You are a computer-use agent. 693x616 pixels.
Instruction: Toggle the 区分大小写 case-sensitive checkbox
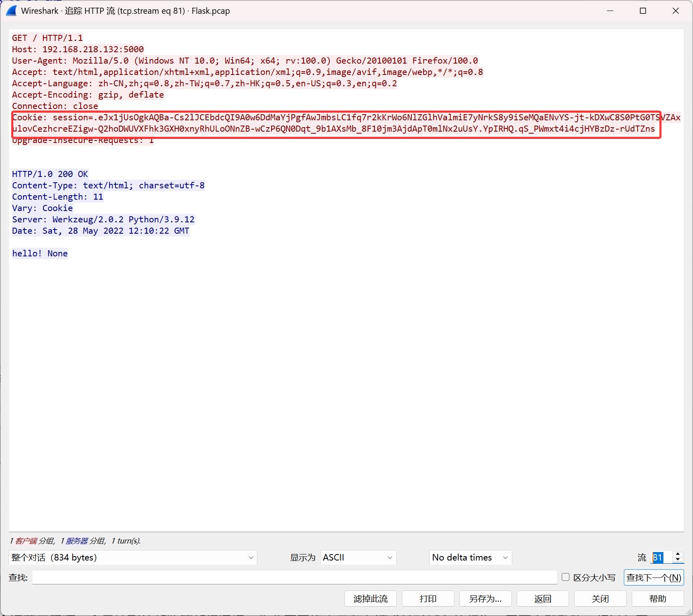pyautogui.click(x=566, y=577)
